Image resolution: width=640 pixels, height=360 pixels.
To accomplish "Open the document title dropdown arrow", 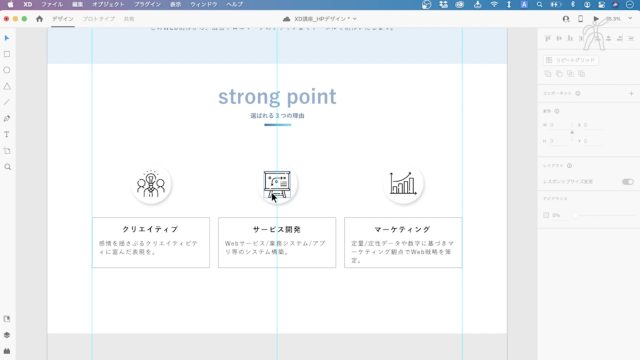I will click(355, 19).
